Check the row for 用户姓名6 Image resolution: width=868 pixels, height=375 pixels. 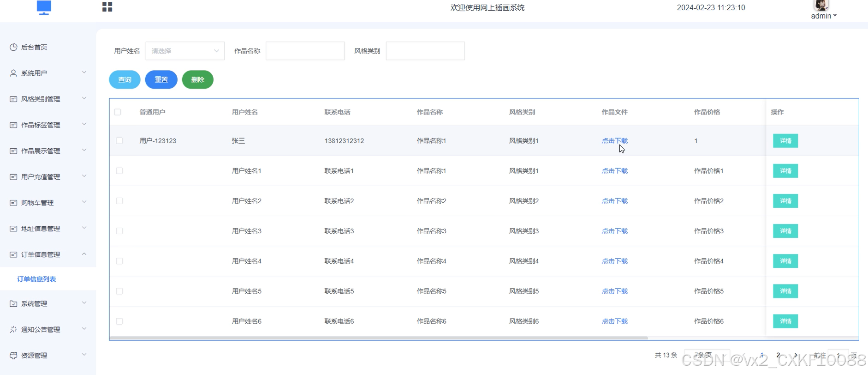119,321
